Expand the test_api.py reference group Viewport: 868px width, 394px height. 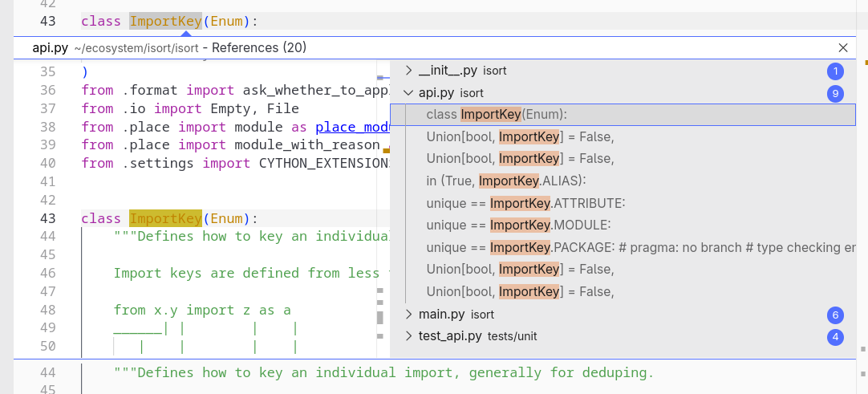[408, 336]
